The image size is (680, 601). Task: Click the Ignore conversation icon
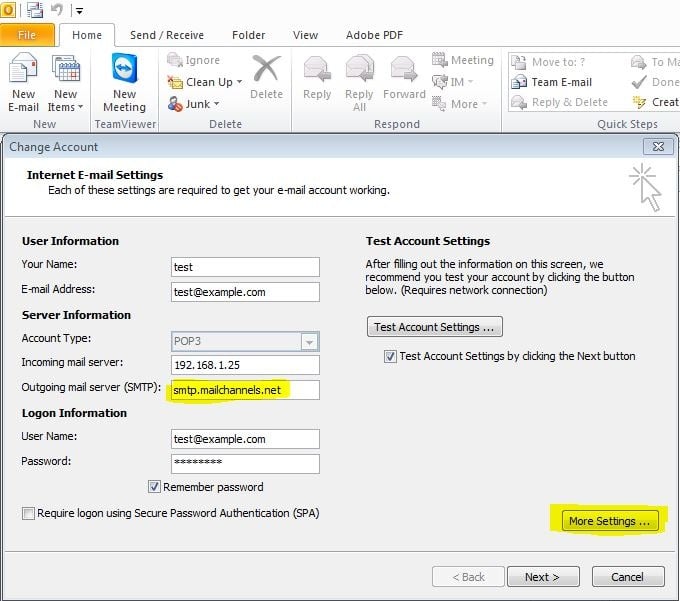click(x=175, y=60)
